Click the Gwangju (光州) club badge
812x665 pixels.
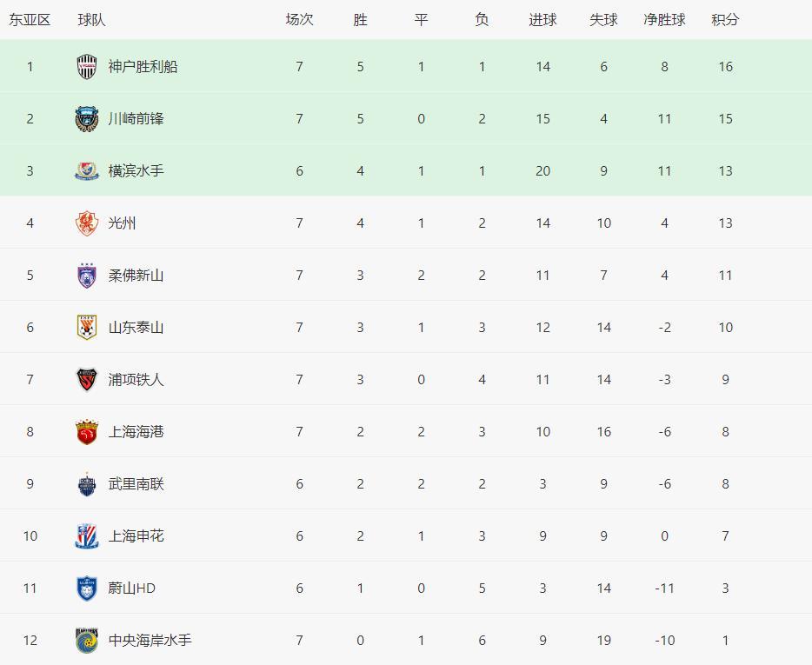87,223
